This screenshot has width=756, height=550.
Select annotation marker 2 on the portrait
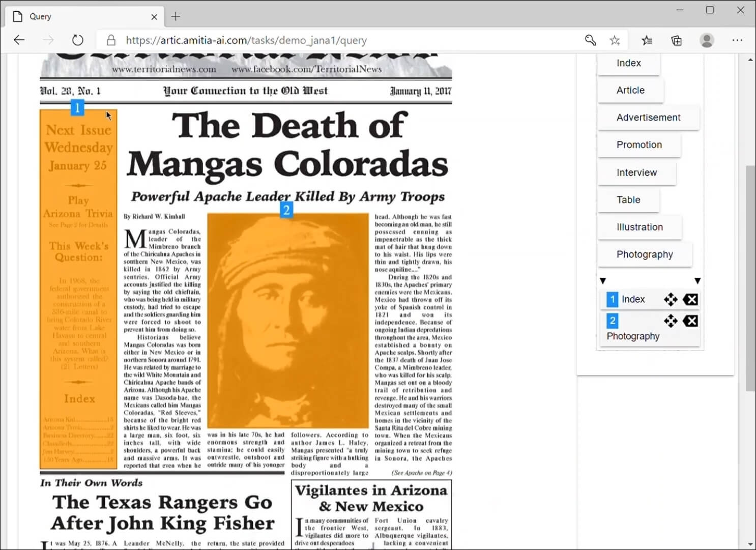click(x=286, y=210)
